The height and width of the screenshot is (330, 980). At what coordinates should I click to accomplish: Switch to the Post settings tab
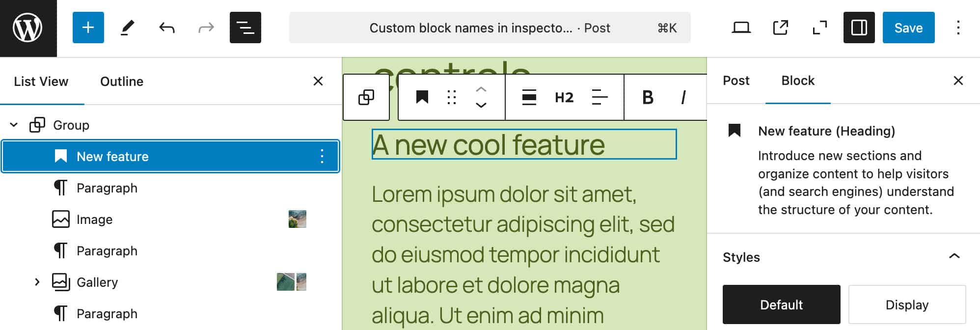[x=736, y=81]
